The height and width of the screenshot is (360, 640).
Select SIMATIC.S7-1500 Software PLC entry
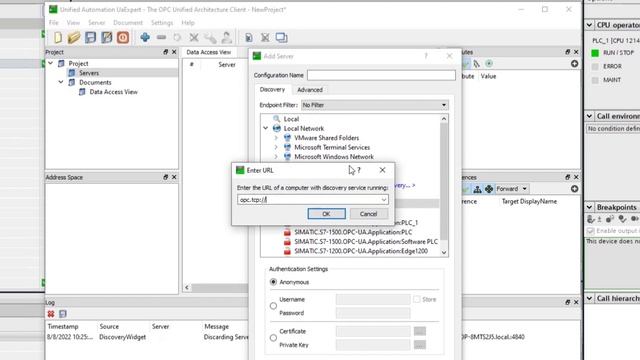click(x=366, y=242)
